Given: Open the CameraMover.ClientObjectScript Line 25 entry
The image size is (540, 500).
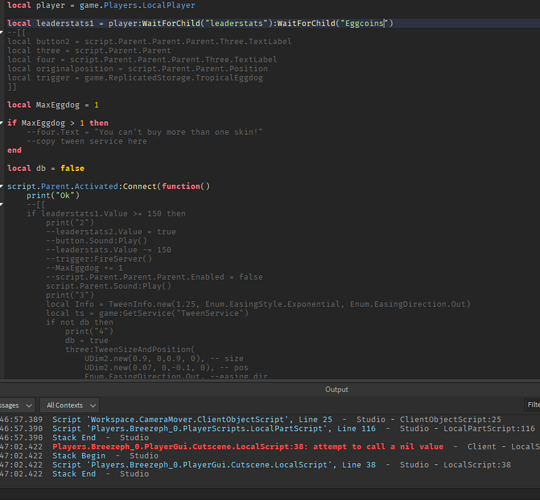Looking at the screenshot, I should 192,419.
